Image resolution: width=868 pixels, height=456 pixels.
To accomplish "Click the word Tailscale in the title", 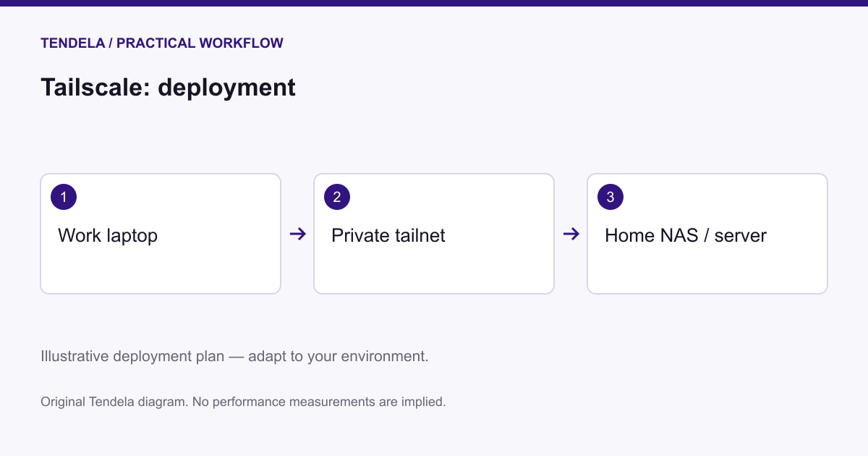I will click(x=95, y=88).
